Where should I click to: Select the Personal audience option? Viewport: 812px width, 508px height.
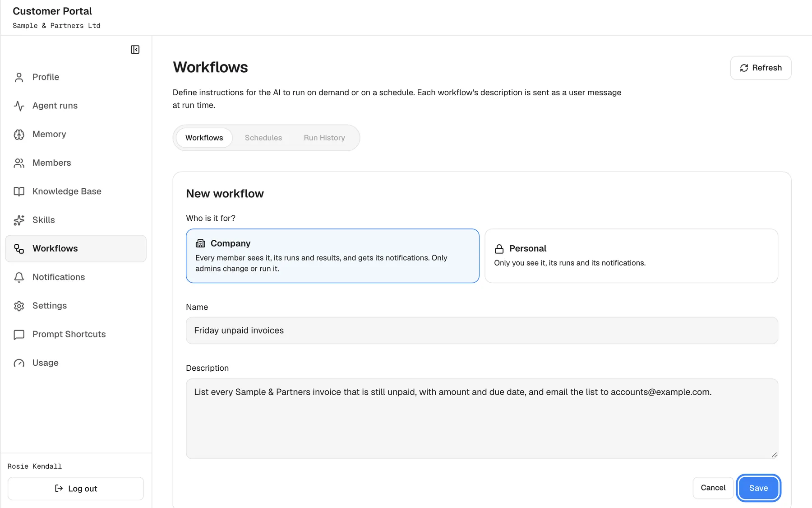(631, 256)
